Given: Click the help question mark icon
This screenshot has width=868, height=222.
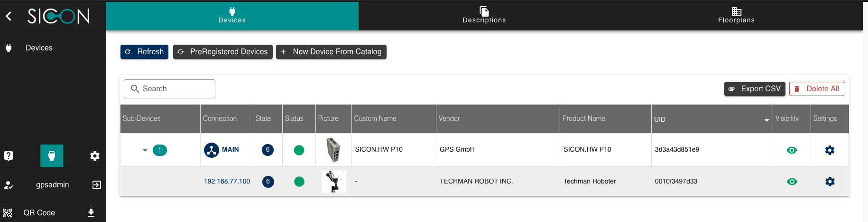Looking at the screenshot, I should tap(9, 156).
